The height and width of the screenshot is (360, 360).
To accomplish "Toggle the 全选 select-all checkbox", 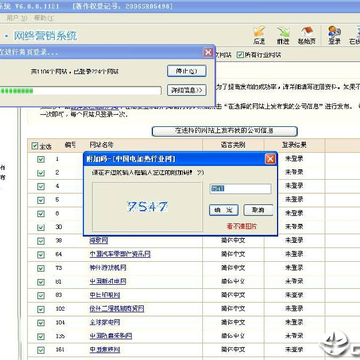I will (34, 146).
